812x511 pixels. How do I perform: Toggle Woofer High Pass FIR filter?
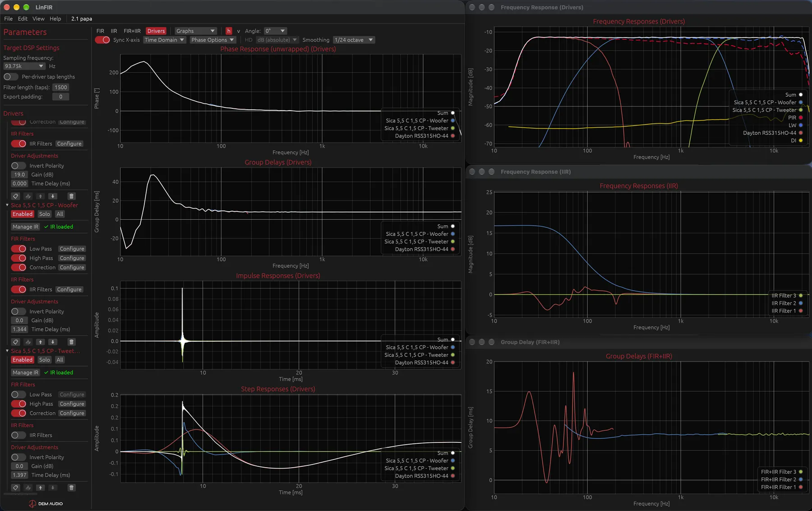[18, 258]
